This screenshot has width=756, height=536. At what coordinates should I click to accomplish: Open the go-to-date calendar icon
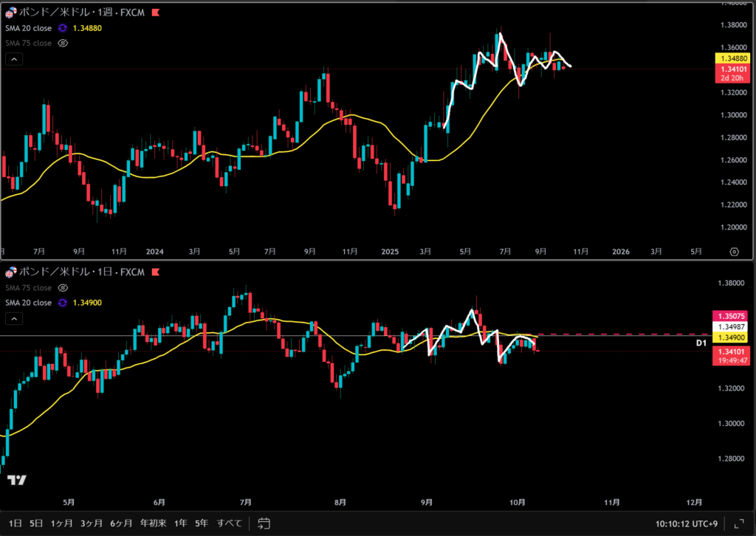pyautogui.click(x=263, y=523)
